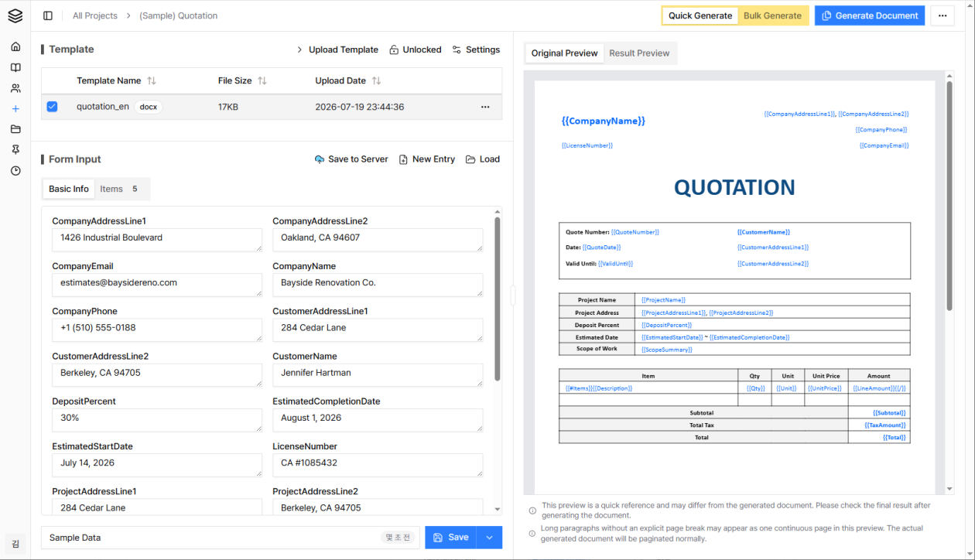Click the 17KB file size cell

tap(228, 107)
